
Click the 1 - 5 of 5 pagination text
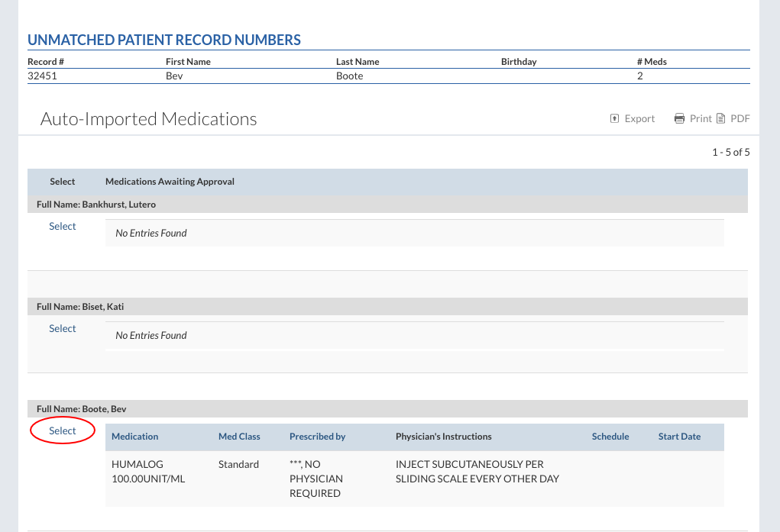pyautogui.click(x=730, y=152)
